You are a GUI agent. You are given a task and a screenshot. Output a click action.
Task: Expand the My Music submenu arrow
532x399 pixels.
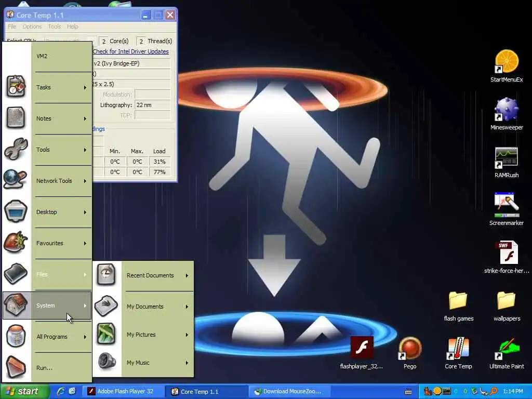[187, 363]
